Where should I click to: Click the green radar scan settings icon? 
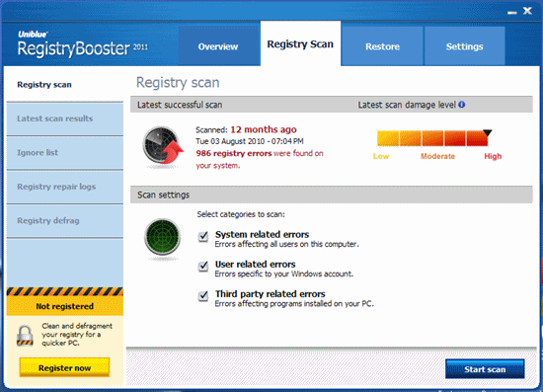(x=163, y=237)
